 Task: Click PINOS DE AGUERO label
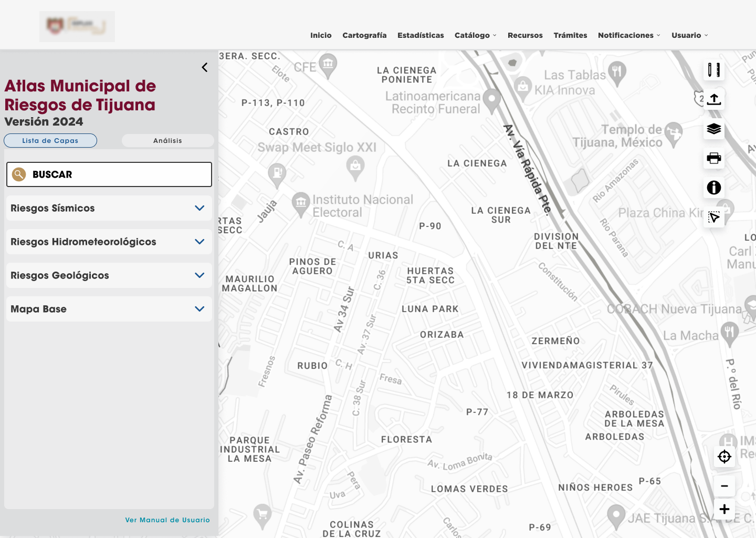(x=313, y=266)
